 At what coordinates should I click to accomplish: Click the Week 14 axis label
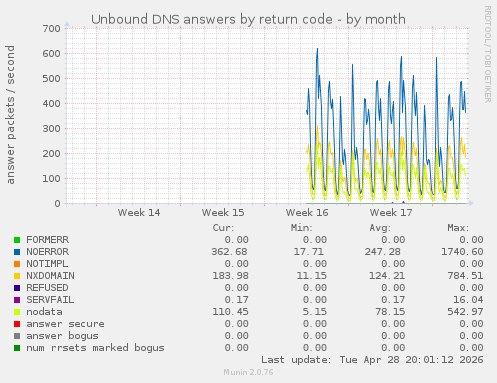pos(139,213)
